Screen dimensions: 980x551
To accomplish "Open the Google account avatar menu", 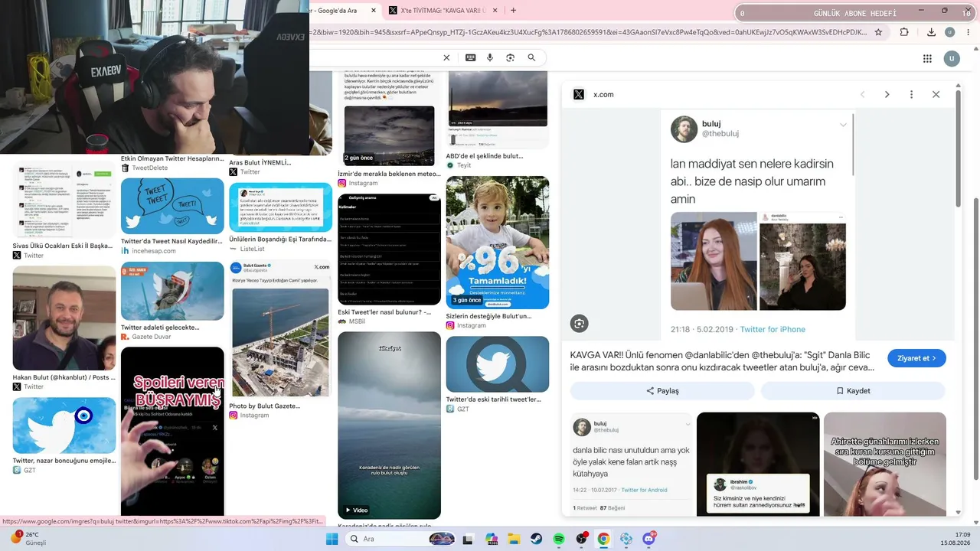I will click(x=952, y=59).
